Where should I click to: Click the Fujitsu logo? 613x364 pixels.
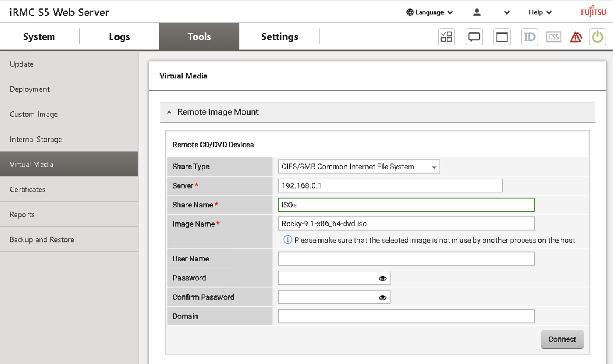593,11
